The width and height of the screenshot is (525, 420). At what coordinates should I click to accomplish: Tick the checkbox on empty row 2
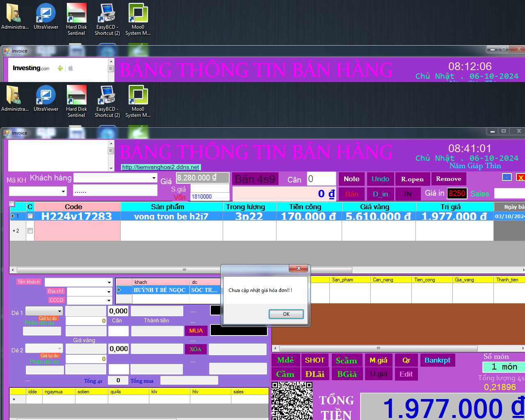tap(30, 231)
